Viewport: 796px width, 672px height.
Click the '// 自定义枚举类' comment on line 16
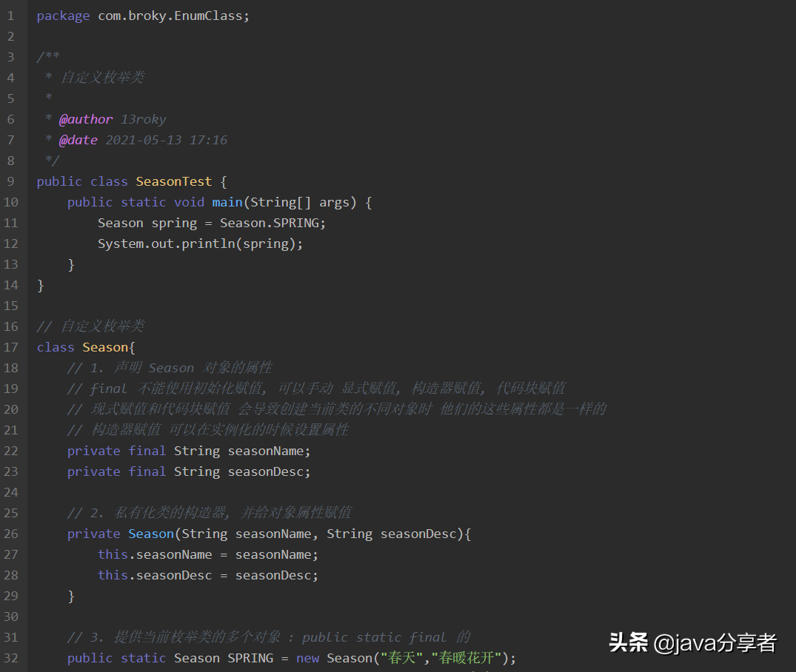tap(90, 326)
